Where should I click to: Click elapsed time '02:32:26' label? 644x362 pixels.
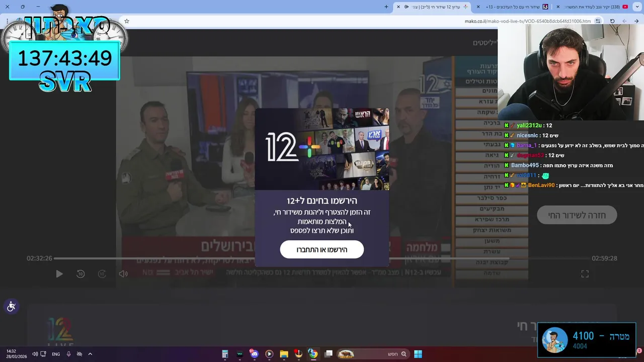point(40,258)
